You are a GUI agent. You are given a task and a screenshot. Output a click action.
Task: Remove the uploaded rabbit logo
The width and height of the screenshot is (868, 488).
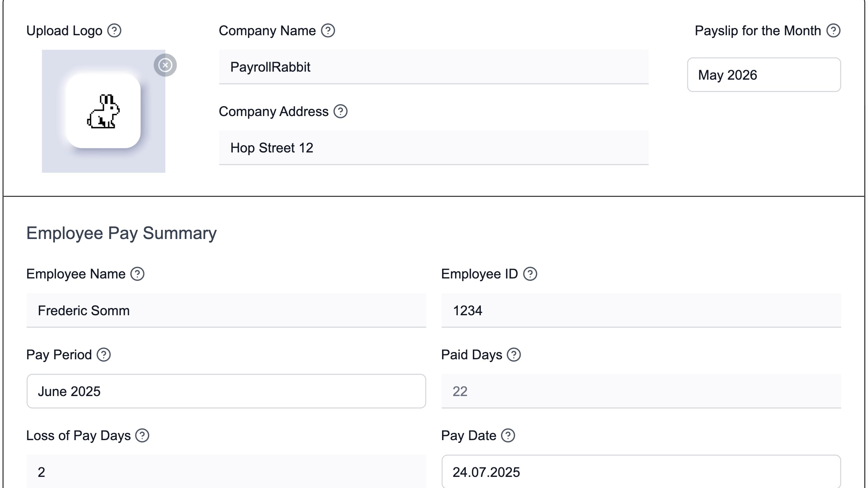(166, 65)
